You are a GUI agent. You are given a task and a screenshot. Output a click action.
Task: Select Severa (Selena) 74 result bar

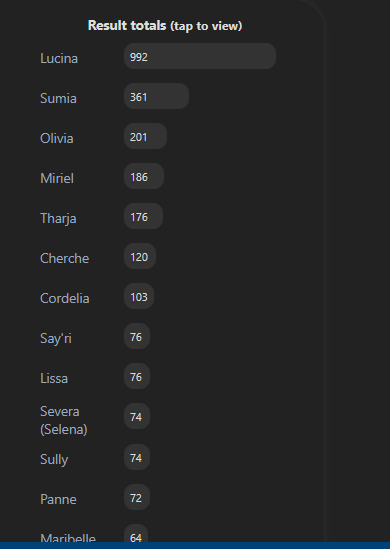137,416
